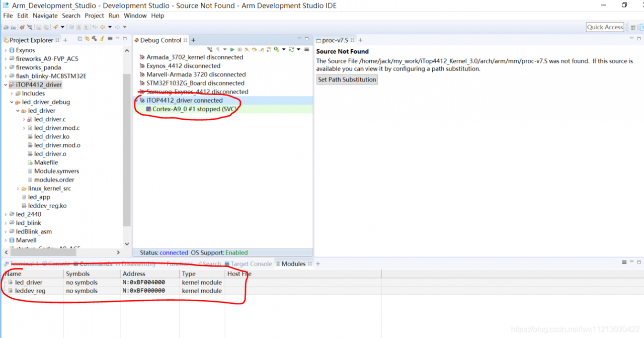Click the Step Over icon in Debug Control

coord(255,49)
